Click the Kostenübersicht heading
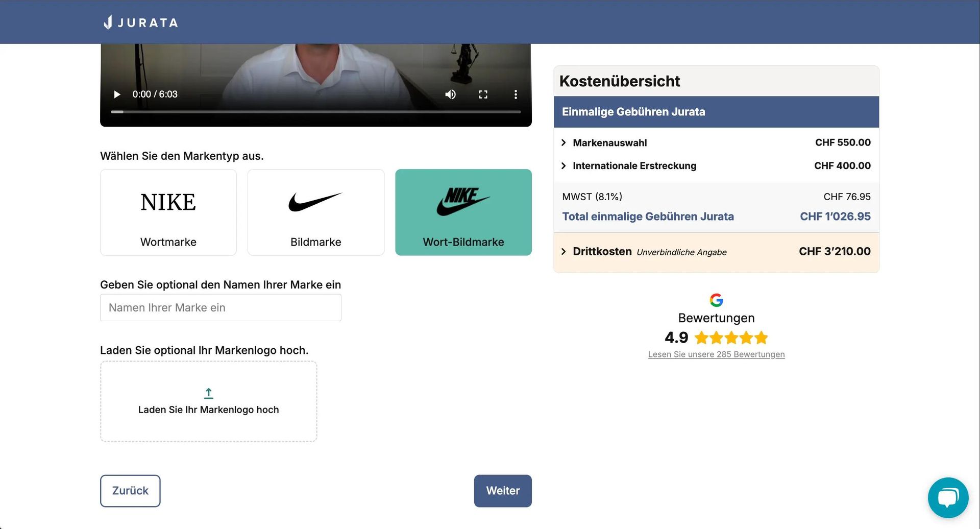This screenshot has height=529, width=980. [620, 81]
